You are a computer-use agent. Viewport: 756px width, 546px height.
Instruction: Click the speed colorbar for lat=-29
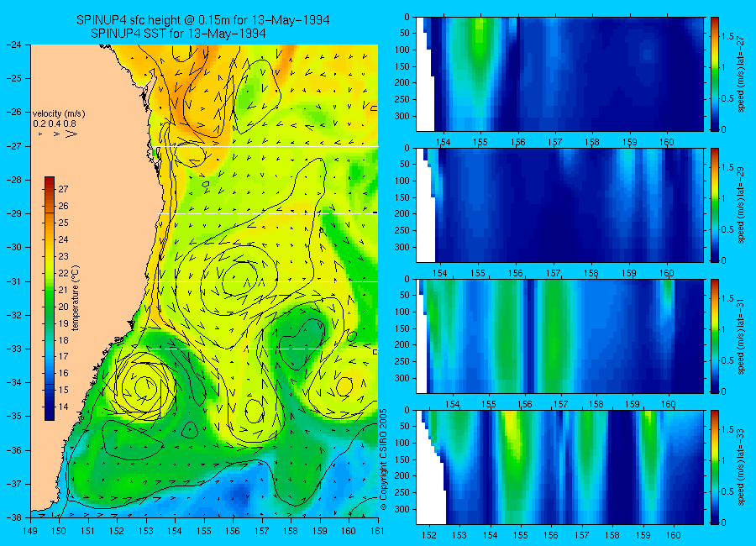(x=715, y=205)
